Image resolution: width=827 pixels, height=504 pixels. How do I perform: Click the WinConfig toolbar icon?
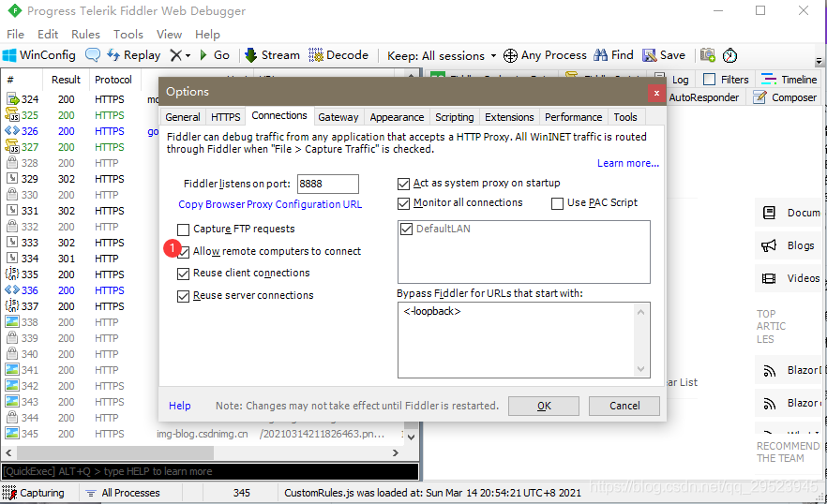tap(9, 55)
